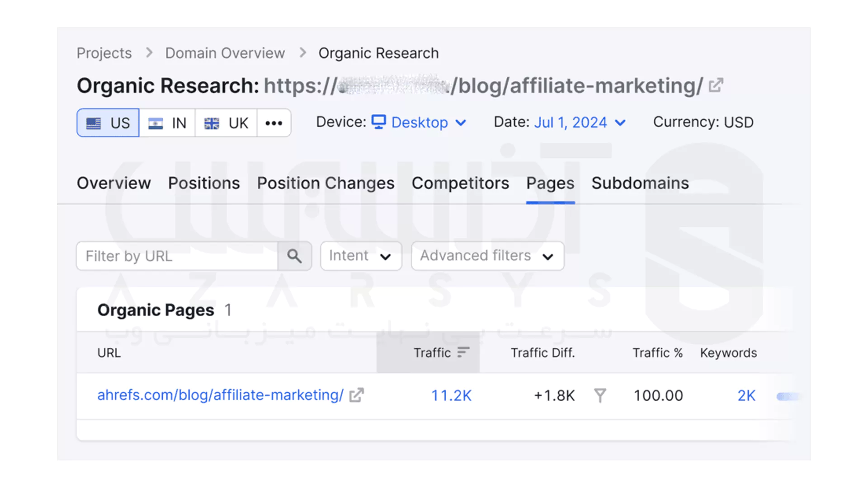Viewport: 868px width, 488px height.
Task: Open external link icon beside page title
Action: (716, 85)
